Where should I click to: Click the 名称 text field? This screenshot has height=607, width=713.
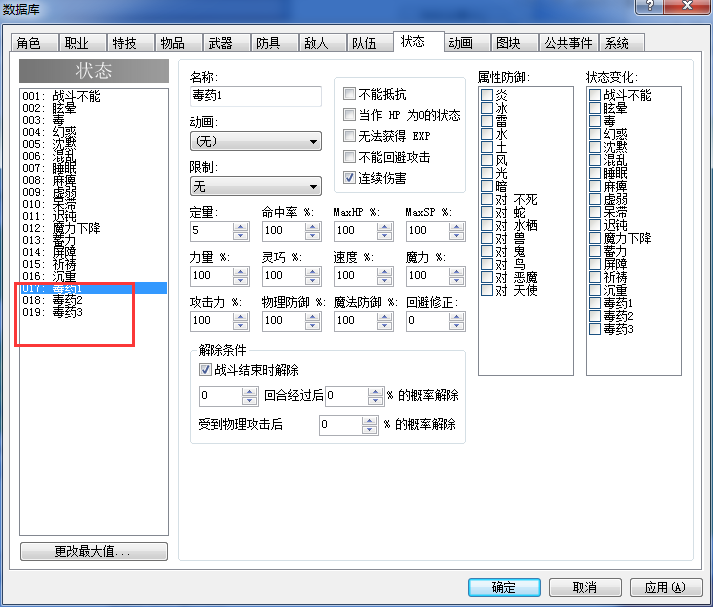256,96
